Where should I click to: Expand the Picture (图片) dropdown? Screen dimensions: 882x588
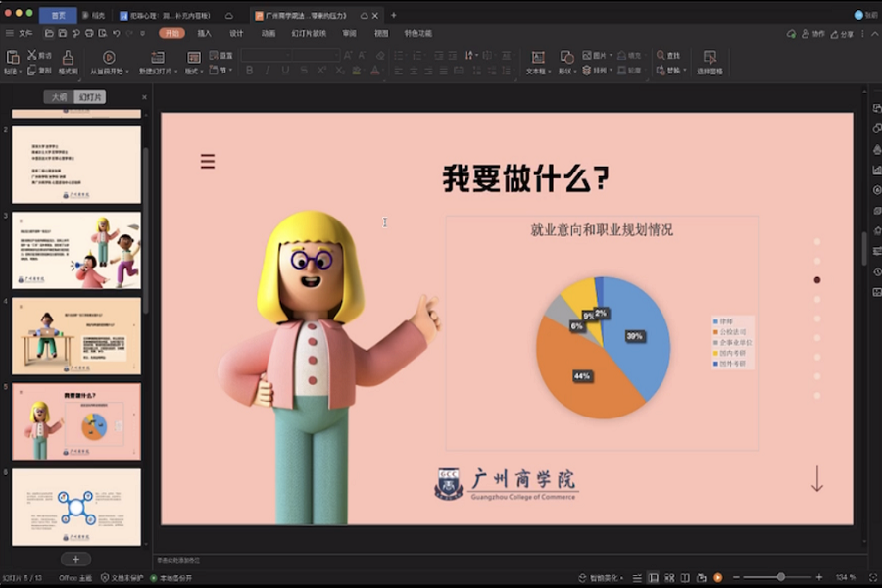tap(612, 56)
